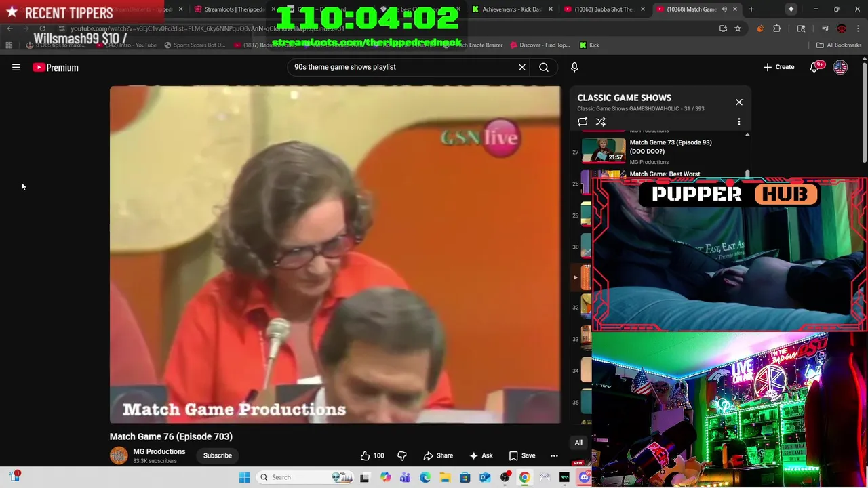Open Microsoft Edge from taskbar
868x488 pixels.
(x=425, y=477)
